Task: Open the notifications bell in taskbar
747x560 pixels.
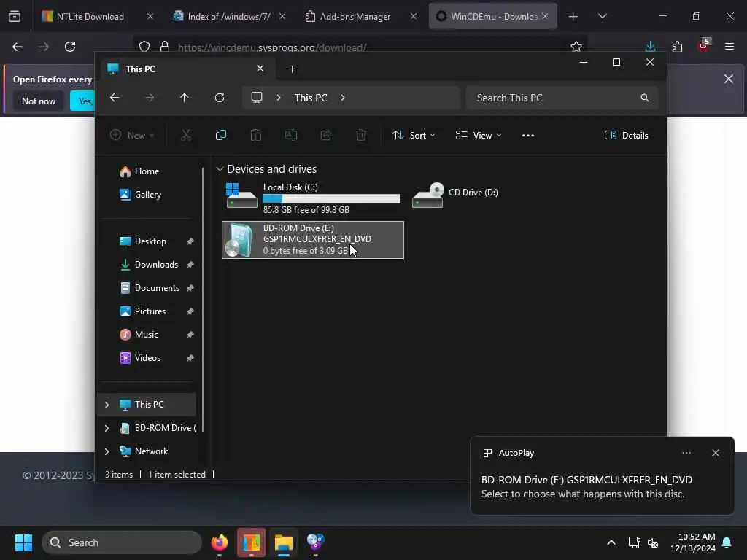Action: (727, 542)
